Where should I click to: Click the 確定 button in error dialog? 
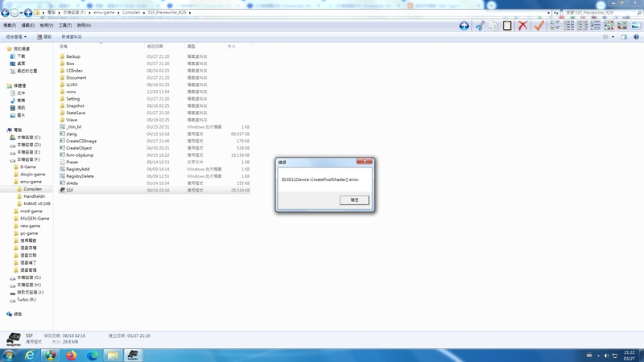pos(354,200)
